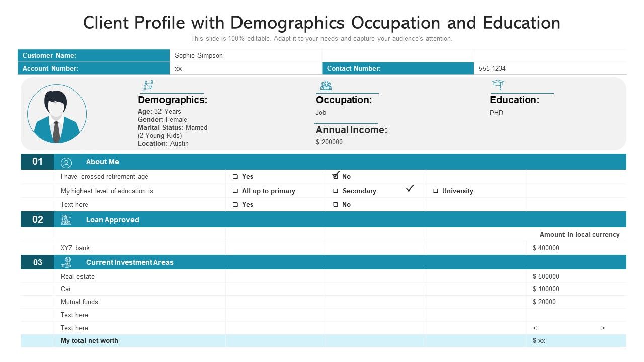This screenshot has height=362, width=644.
Task: Click the Occupation heading
Action: (344, 100)
